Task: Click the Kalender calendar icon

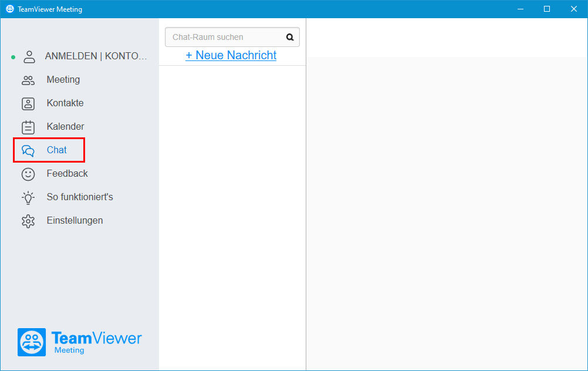Action: [28, 127]
